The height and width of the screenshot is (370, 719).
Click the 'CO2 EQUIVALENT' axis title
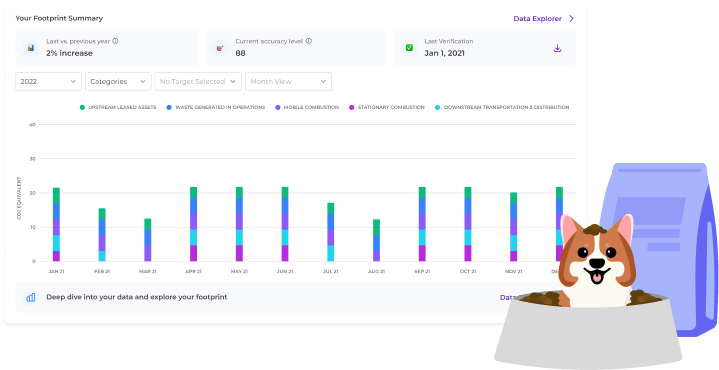[x=19, y=198]
